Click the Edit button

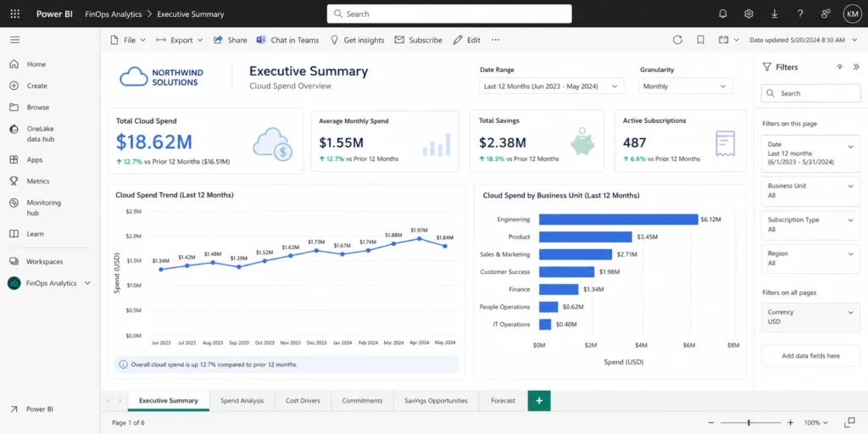tap(467, 40)
